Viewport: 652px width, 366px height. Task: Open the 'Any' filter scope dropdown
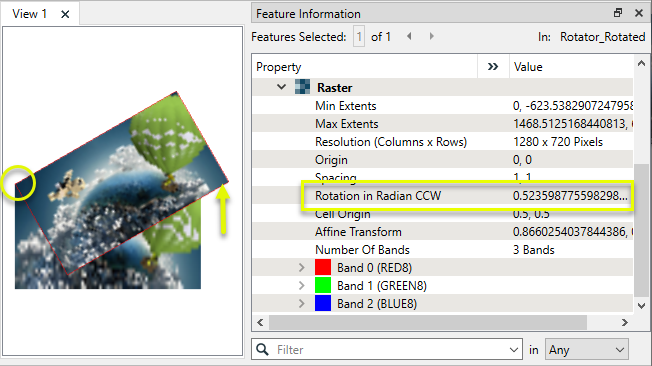tap(587, 349)
